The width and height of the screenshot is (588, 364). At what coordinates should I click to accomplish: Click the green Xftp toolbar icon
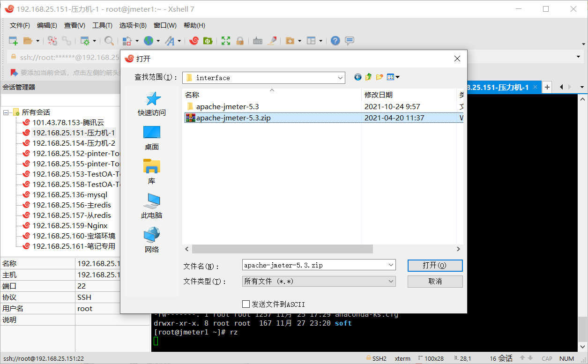(x=208, y=41)
